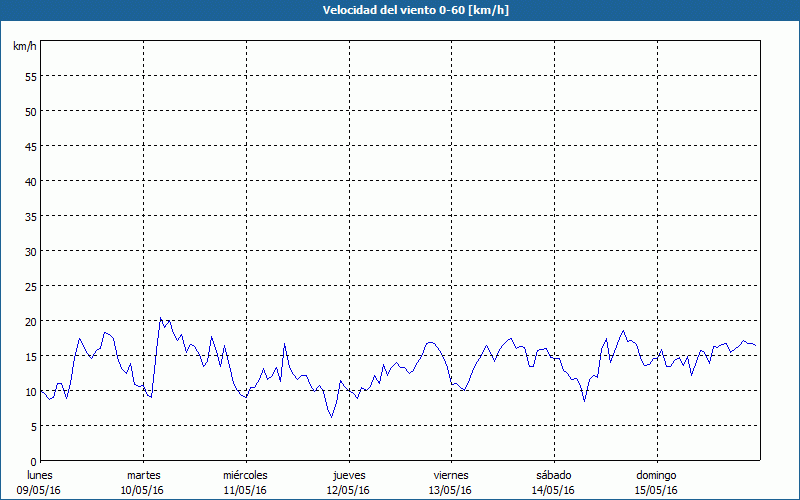Click the '0' y-axis tick label
This screenshot has height=500, width=800.
tap(33, 461)
